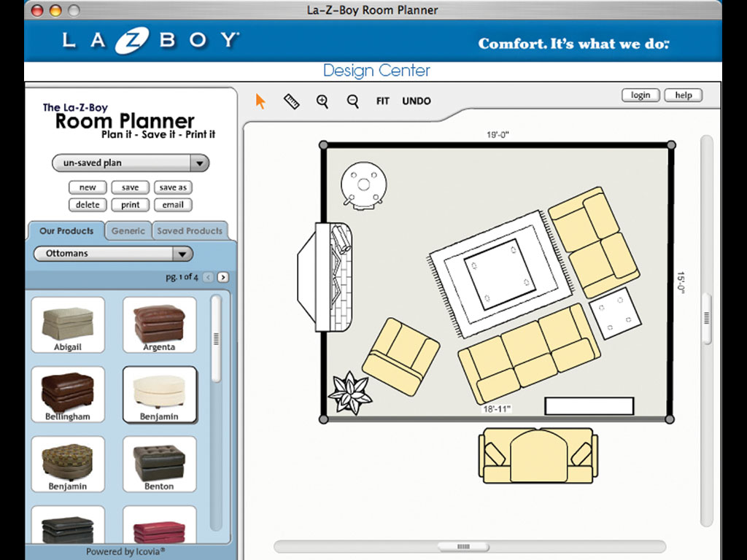Switch to the Generic tab
Viewport: 747px width, 560px height.
coord(128,231)
